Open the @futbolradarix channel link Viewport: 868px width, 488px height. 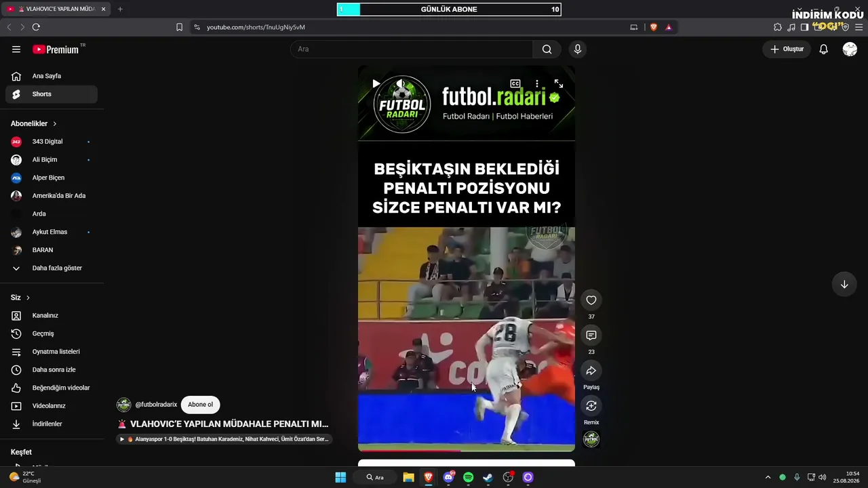coord(156,405)
